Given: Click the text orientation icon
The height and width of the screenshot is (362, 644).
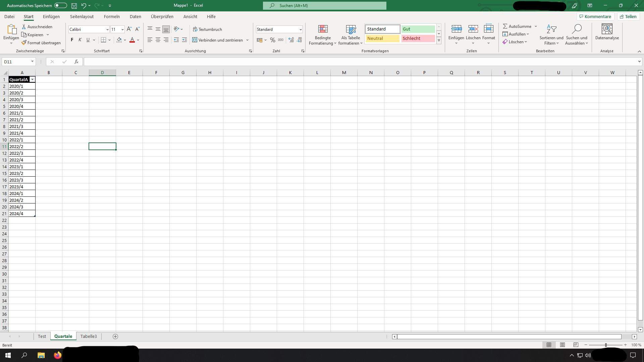Looking at the screenshot, I should pos(176,29).
